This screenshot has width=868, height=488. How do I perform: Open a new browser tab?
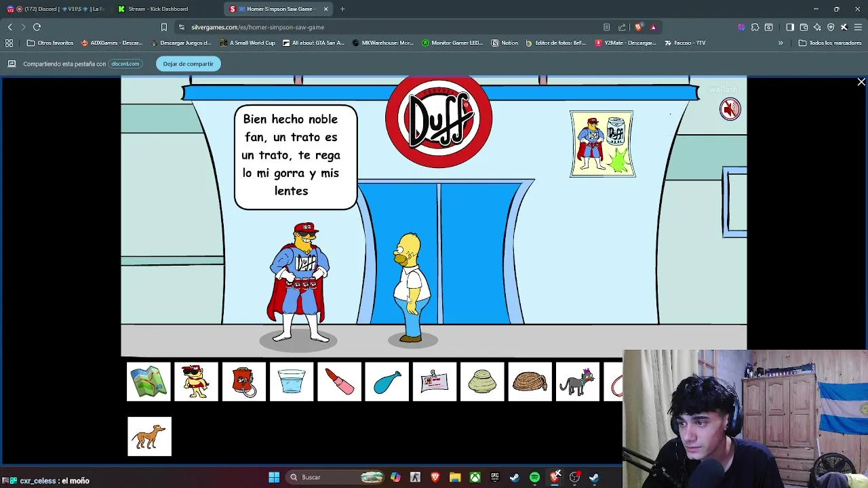coord(342,9)
